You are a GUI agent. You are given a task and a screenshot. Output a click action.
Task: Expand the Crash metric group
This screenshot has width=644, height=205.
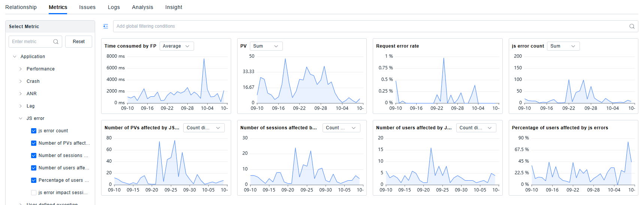[x=21, y=81]
